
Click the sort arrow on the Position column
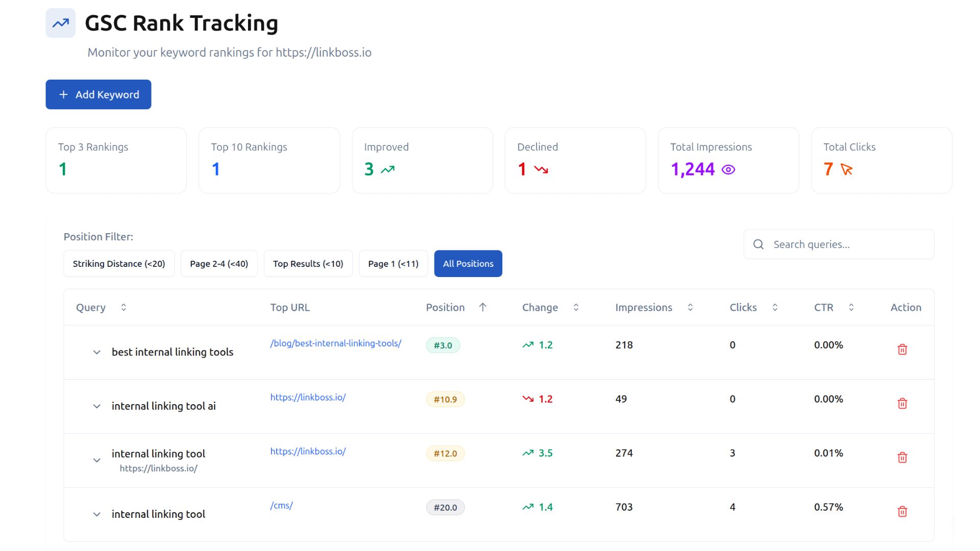coord(482,307)
